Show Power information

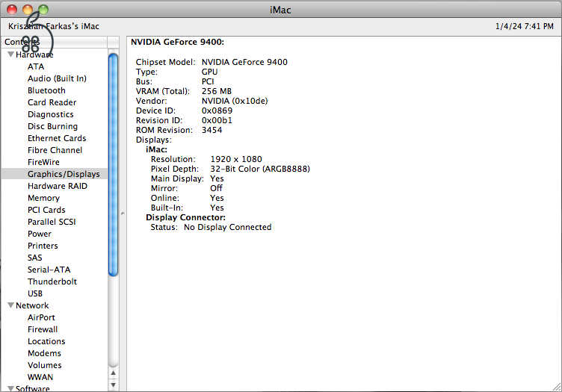coord(40,234)
